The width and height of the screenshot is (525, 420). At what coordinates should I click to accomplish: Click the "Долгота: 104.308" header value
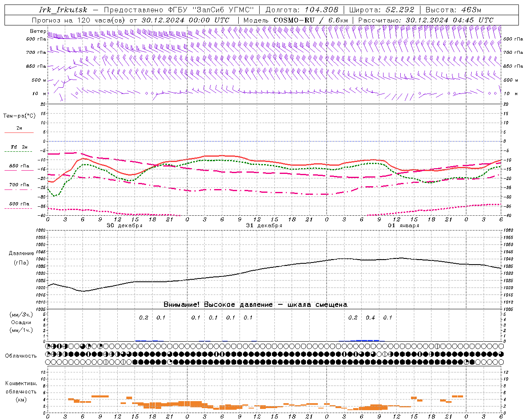302,10
